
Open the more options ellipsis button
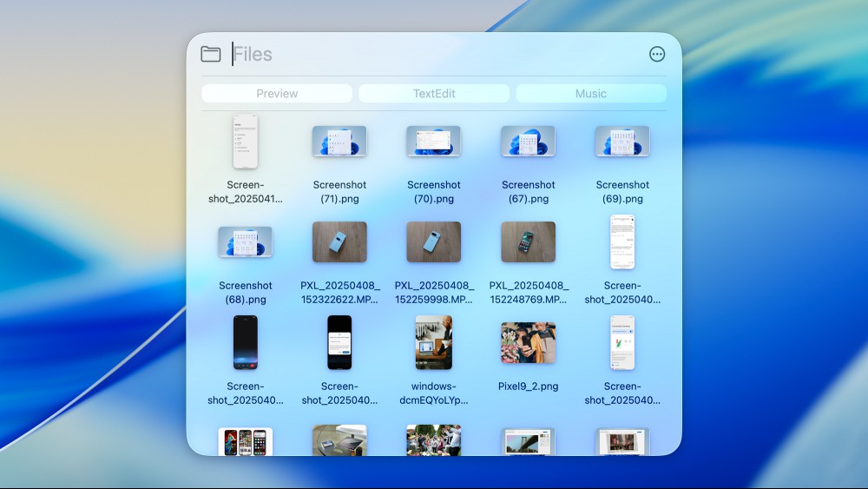pyautogui.click(x=657, y=54)
